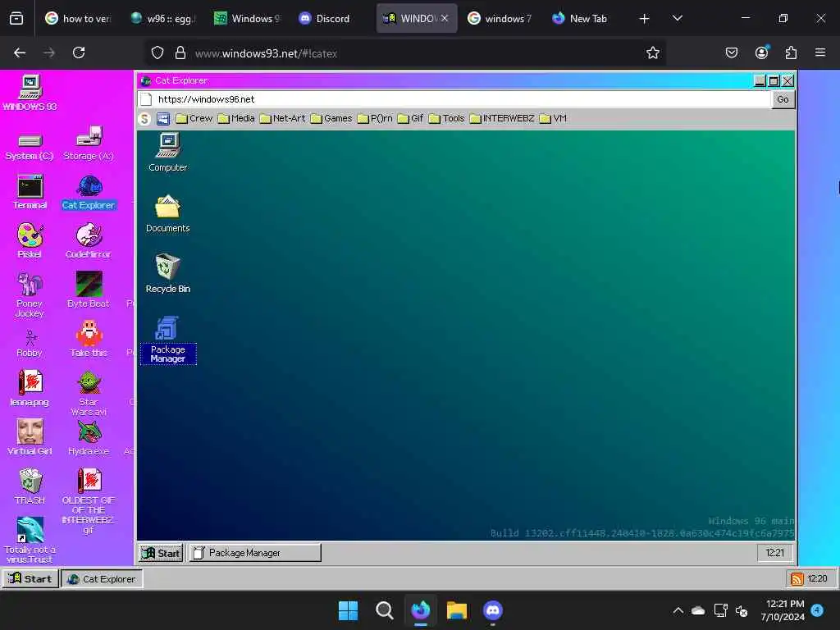Open the Media bookmarks folder

click(x=236, y=118)
